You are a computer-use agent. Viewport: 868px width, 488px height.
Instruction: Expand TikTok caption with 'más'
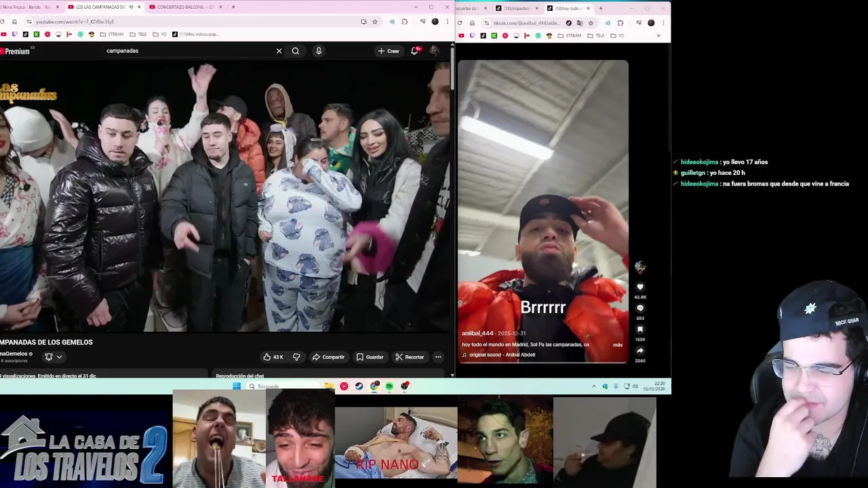pos(618,345)
